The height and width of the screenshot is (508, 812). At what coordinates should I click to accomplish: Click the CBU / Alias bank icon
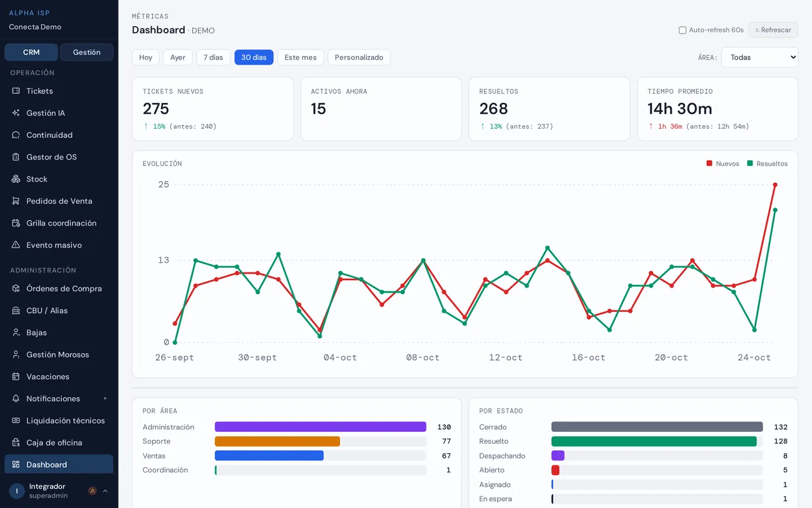[x=16, y=311]
